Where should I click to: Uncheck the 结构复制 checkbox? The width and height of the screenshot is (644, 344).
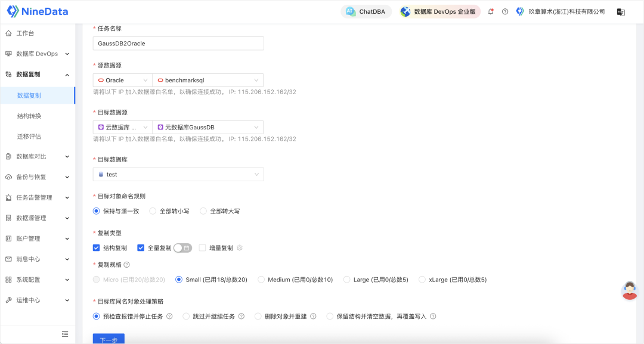(97, 248)
